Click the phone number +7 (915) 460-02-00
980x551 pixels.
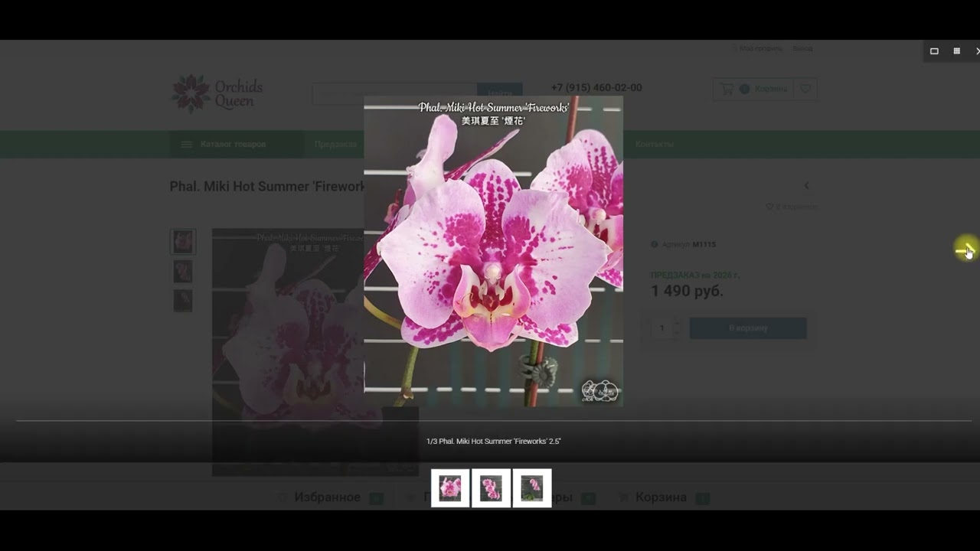coord(596,88)
